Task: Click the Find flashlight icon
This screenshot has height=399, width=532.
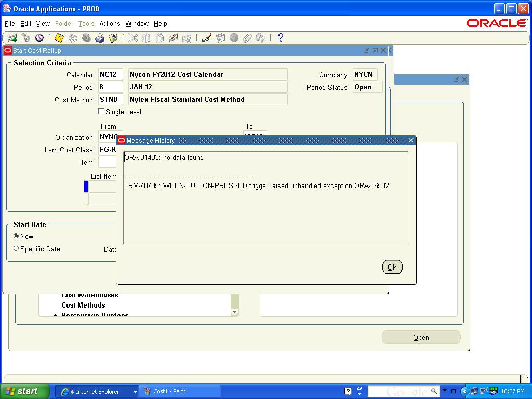Action: (25, 38)
